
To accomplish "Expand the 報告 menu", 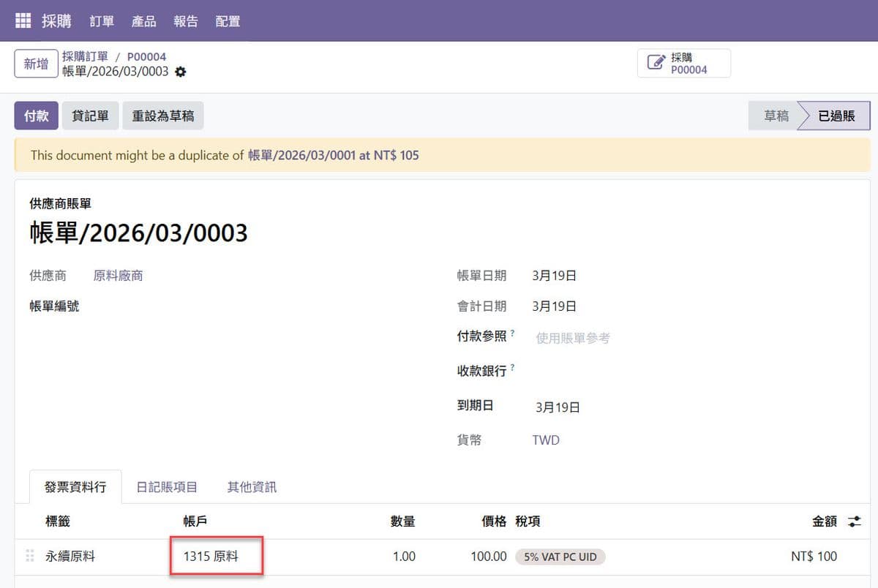I will point(186,21).
